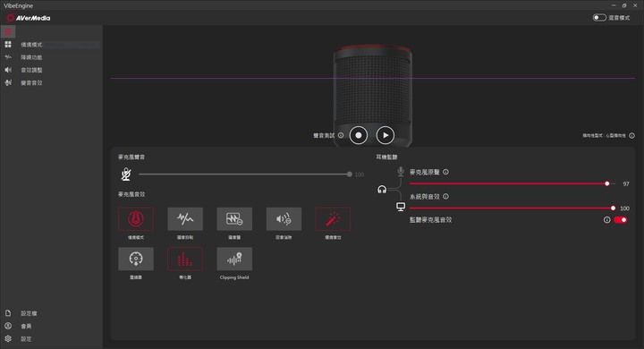
Task: Click the Clipping Shield label text
Action: tap(234, 277)
